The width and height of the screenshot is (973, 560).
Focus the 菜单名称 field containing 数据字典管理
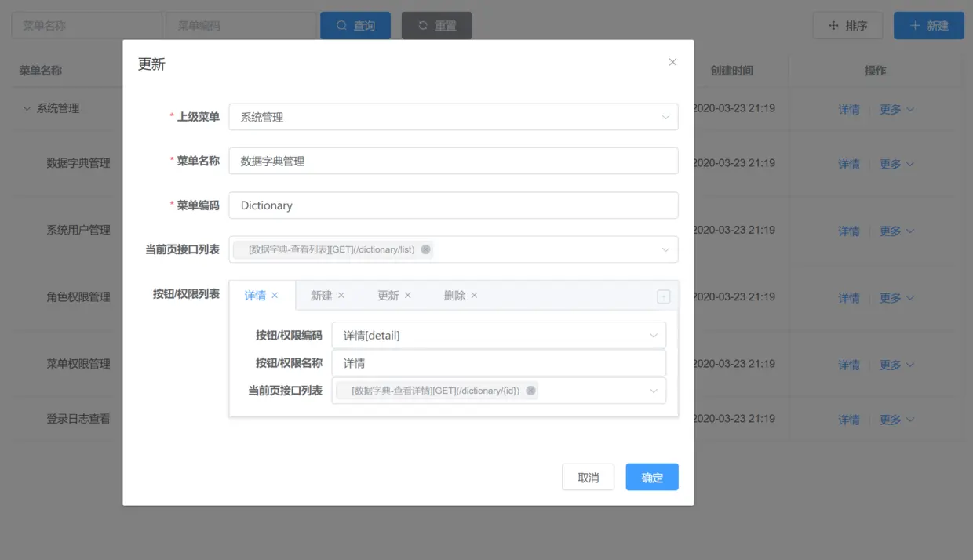(x=454, y=161)
